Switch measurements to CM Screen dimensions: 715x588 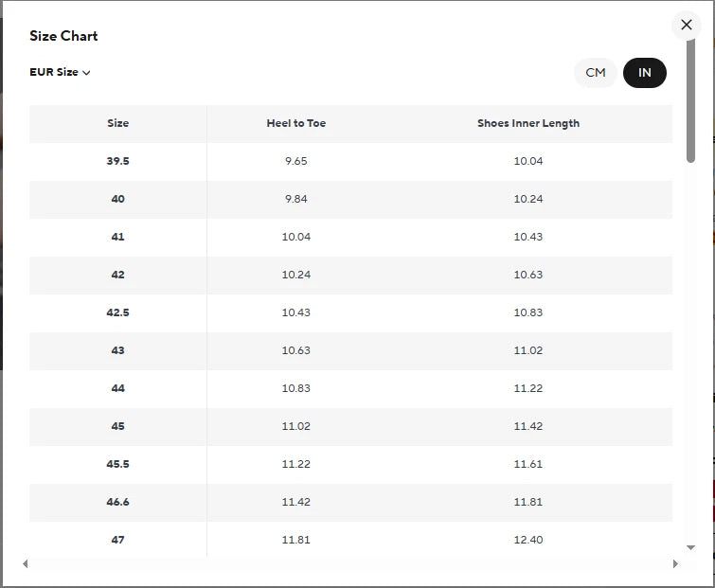coord(596,73)
